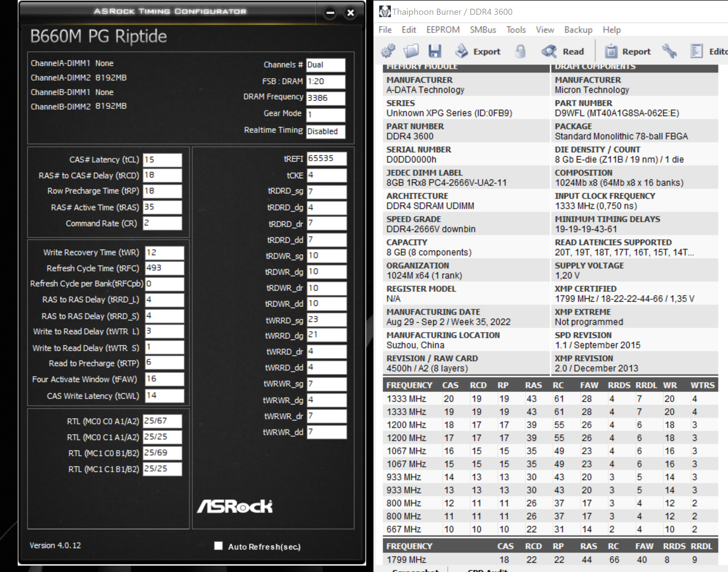The width and height of the screenshot is (728, 572).
Task: Open the Backup menu
Action: tap(578, 30)
